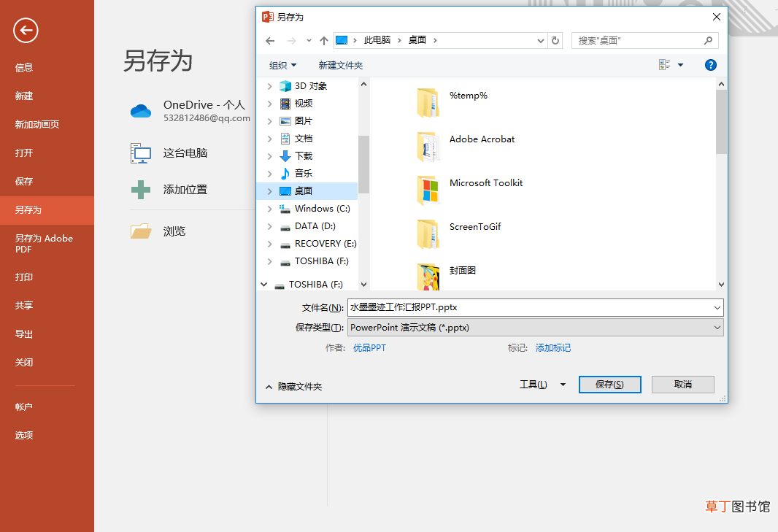Open 保存类型 file type dropdown
This screenshot has height=532, width=778.
tap(536, 328)
